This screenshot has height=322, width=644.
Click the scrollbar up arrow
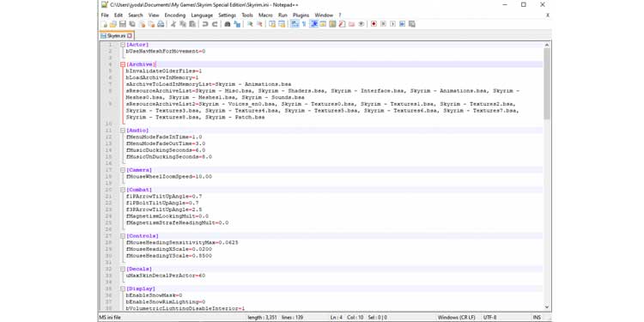coord(547,45)
